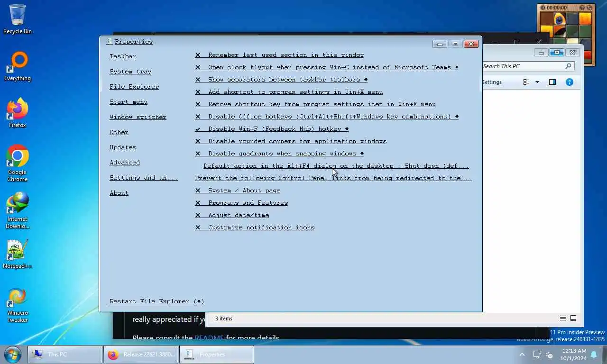Open the Settings and uninstall section

click(144, 178)
